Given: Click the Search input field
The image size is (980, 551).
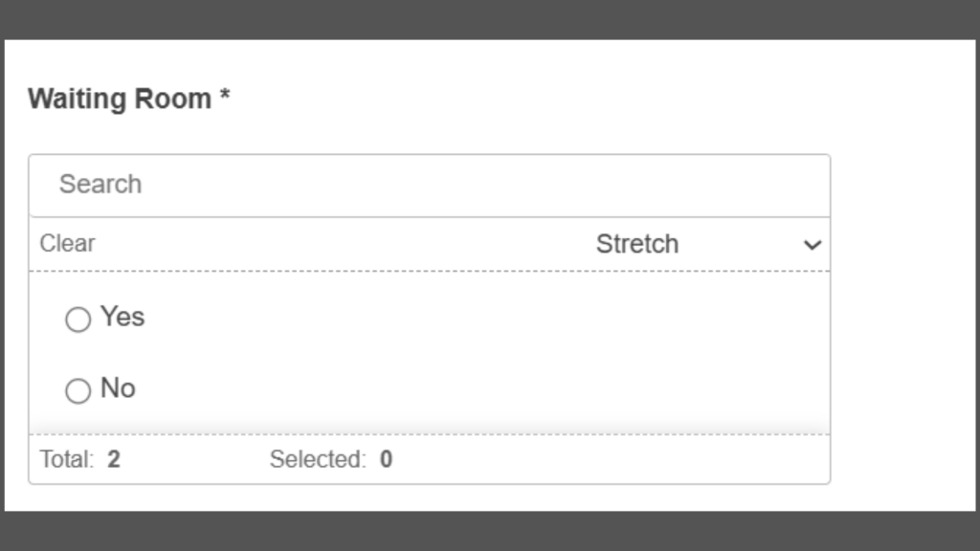Looking at the screenshot, I should click(429, 185).
